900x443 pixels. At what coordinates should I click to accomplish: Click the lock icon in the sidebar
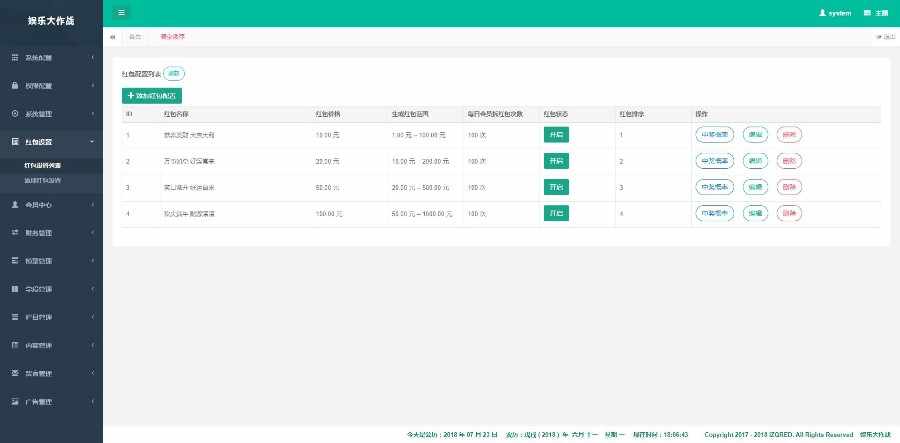[x=15, y=86]
